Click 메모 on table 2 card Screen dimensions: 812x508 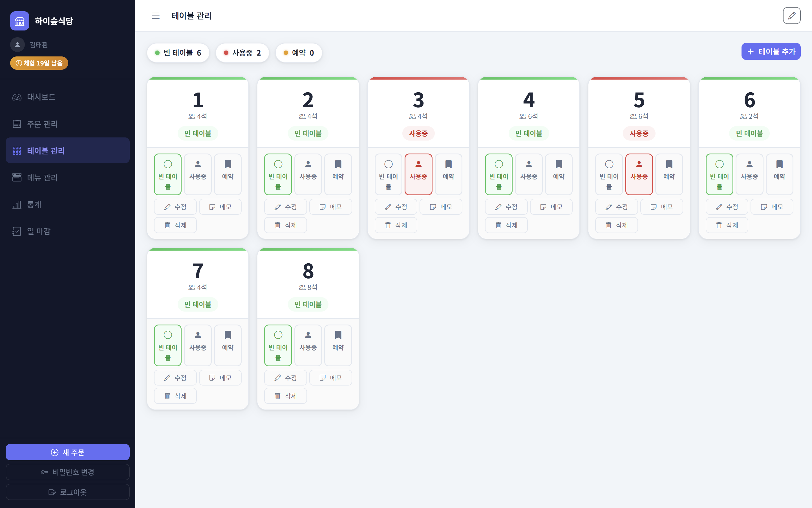coord(331,207)
